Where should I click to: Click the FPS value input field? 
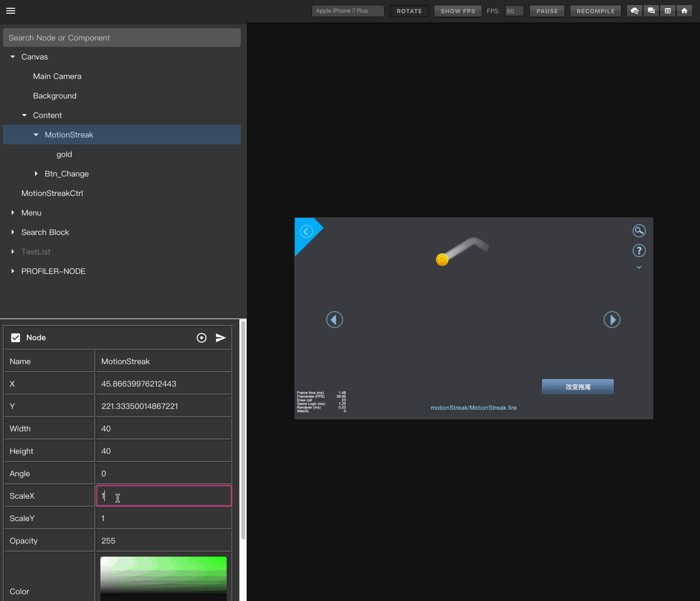[x=514, y=11]
